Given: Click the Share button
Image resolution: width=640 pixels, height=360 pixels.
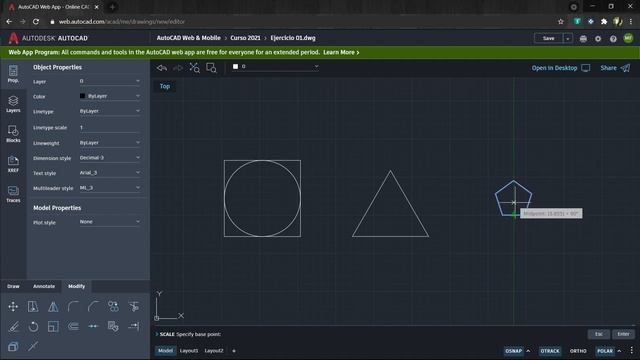Looking at the screenshot, I should coord(615,68).
